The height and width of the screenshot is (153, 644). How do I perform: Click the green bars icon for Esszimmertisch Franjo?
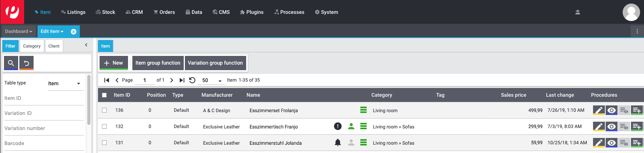pyautogui.click(x=363, y=126)
